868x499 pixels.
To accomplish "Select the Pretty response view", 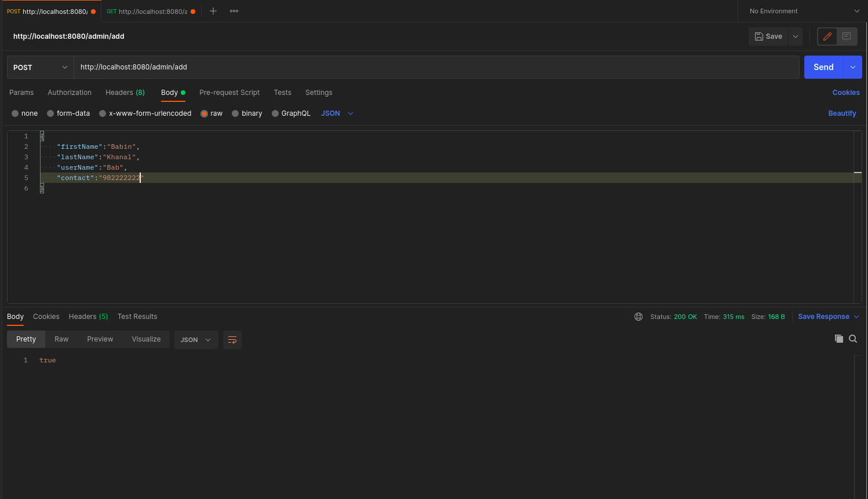I will tap(26, 339).
